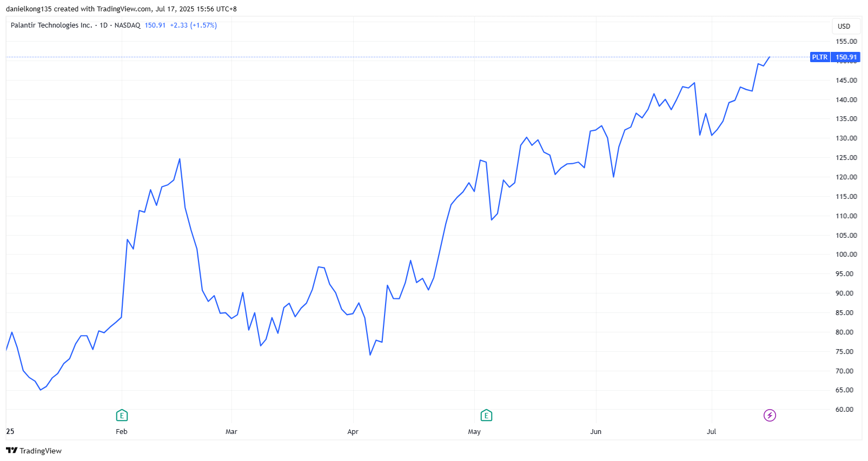868x461 pixels.
Task: Click the TradingView wordmark at bottom
Action: (41, 451)
